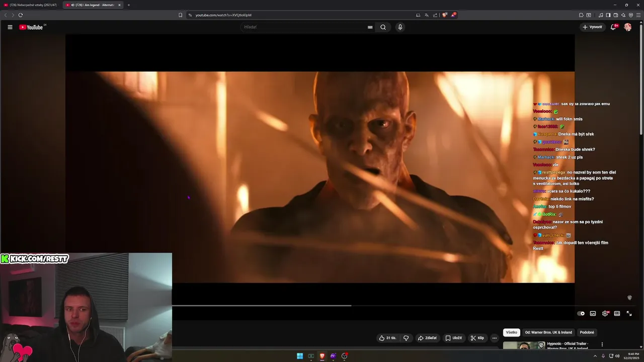Open Brave Shields lion icon
Viewport: 644px width, 362px height.
[445, 15]
